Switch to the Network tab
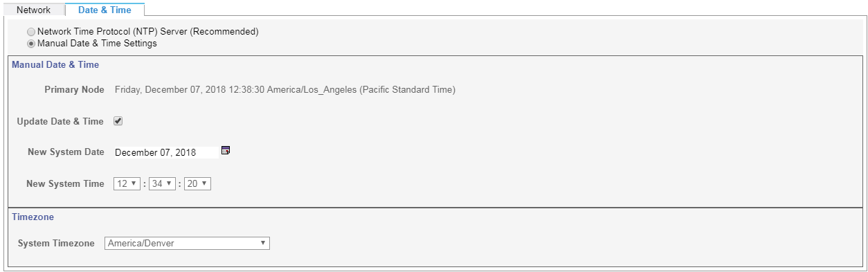This screenshot has width=868, height=272. (x=33, y=10)
